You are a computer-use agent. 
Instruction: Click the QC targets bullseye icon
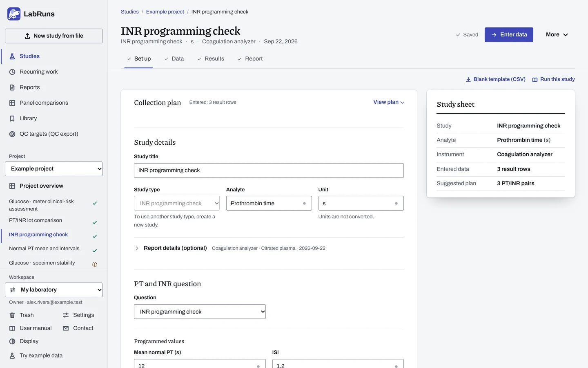12,134
